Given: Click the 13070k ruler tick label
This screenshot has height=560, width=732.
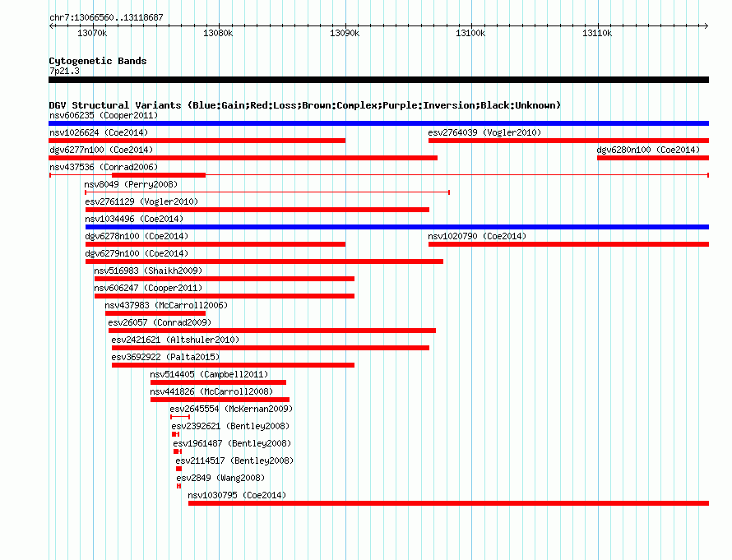Looking at the screenshot, I should click(92, 33).
